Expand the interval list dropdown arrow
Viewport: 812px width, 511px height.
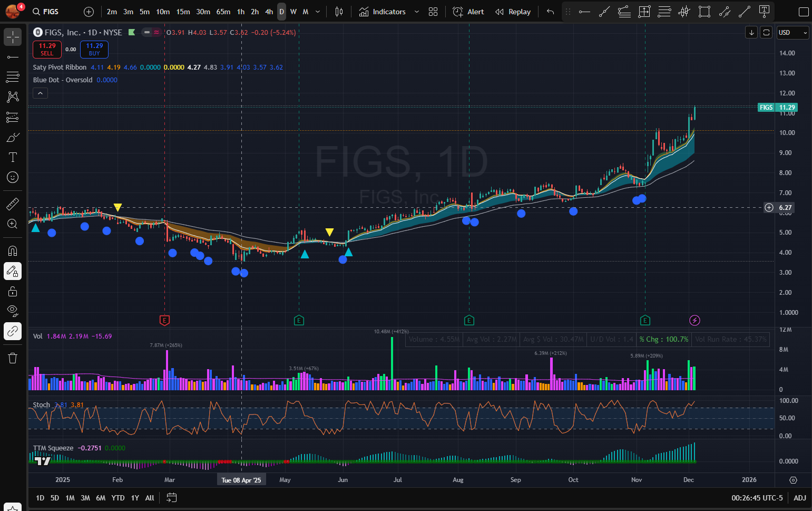pos(317,12)
